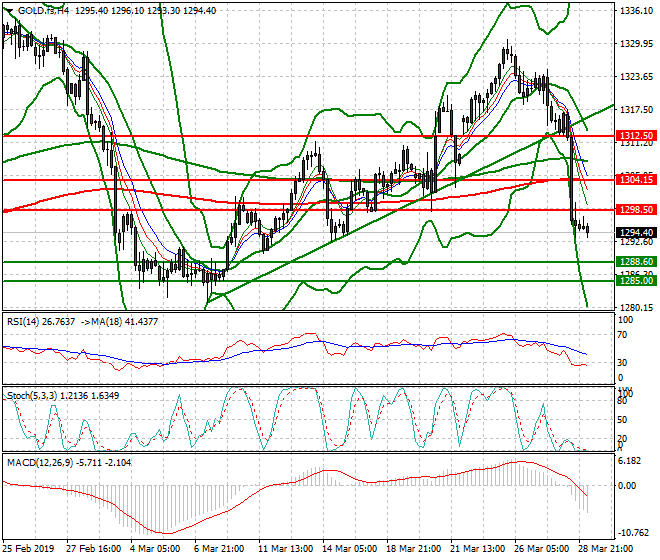Click the 1329.95 price scale value

pyautogui.click(x=636, y=43)
